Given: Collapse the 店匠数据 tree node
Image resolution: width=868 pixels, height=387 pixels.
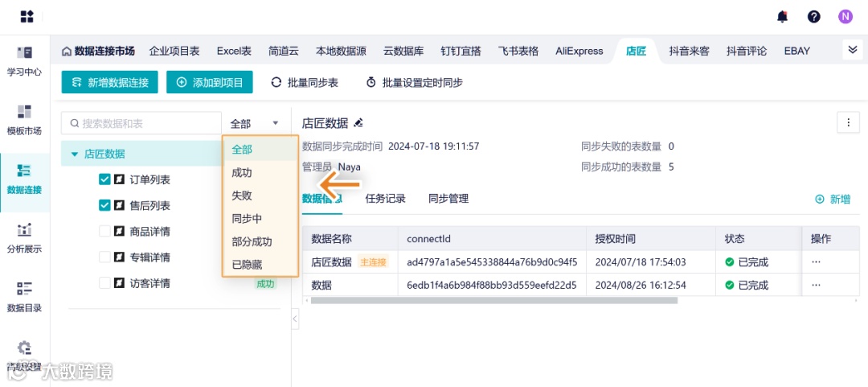Looking at the screenshot, I should [x=75, y=154].
